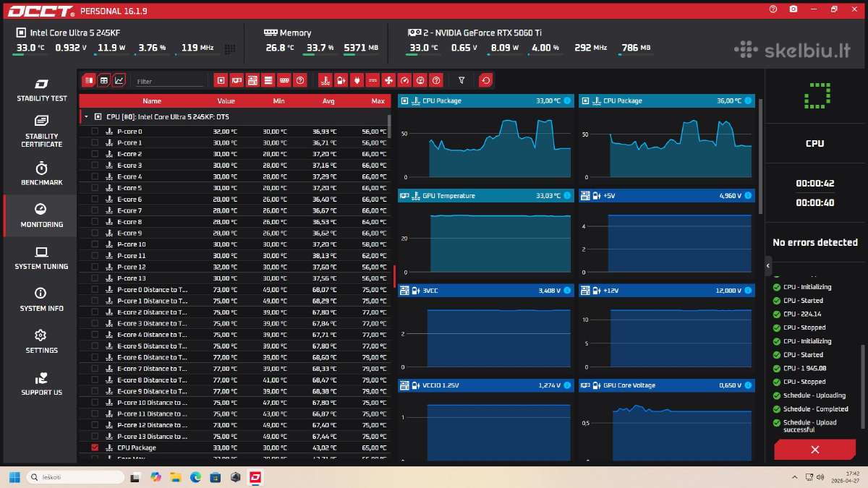Sort by the Avg column header
Image resolution: width=868 pixels, height=488 pixels.
(x=328, y=101)
